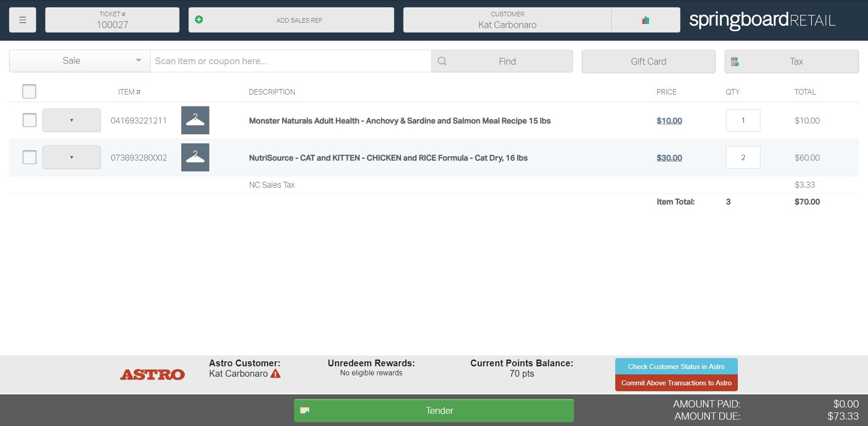Open the Sale transaction type dropdown
Screen dimensions: 868x426
tap(80, 61)
